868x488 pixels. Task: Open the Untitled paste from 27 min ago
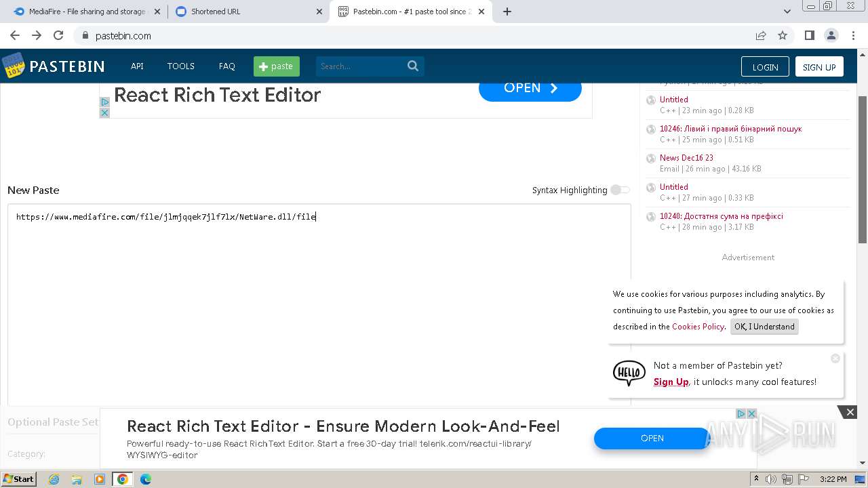tap(674, 187)
